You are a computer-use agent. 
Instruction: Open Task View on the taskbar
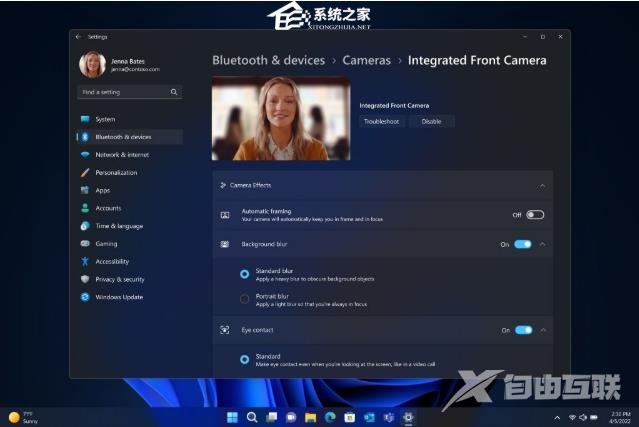pos(271,417)
